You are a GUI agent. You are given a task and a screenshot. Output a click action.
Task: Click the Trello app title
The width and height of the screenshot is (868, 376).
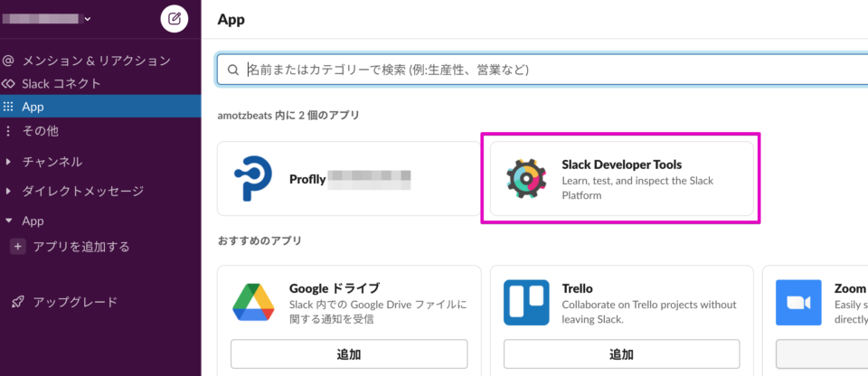tap(578, 288)
